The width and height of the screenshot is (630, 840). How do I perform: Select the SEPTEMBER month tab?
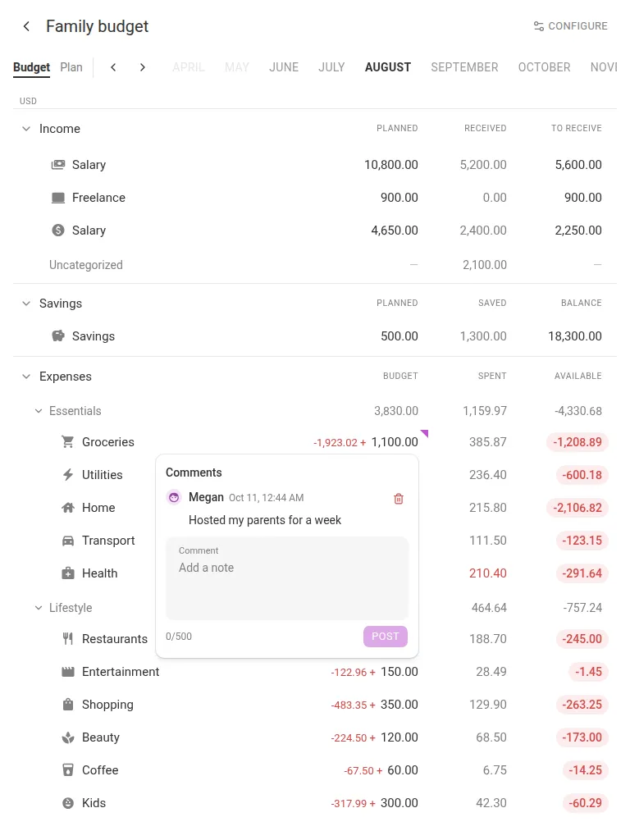[x=464, y=67]
